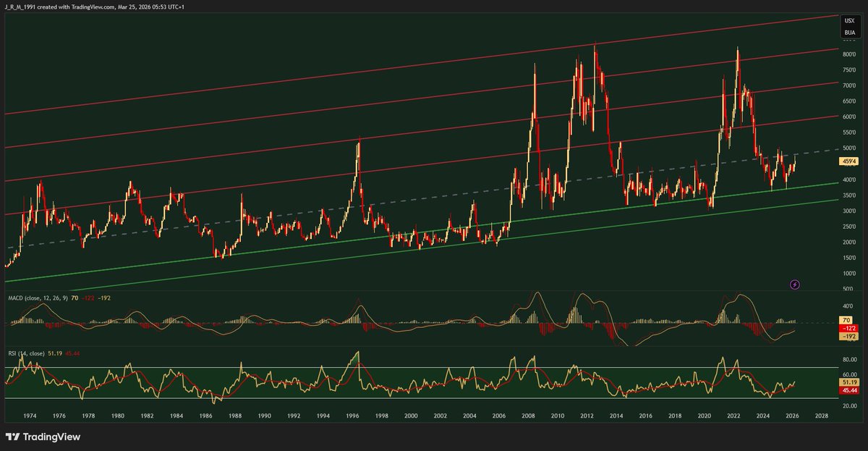Click the 1992 label on time axis

[x=294, y=417]
